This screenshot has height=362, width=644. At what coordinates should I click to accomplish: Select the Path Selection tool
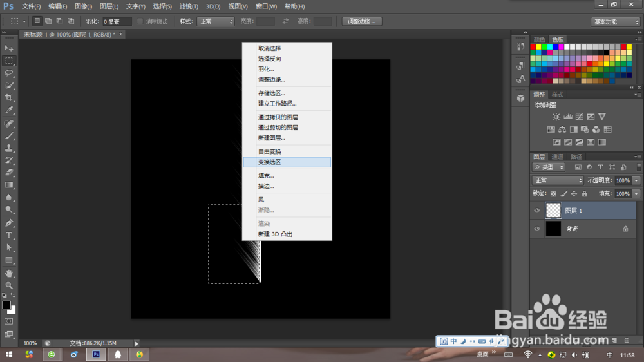8,248
